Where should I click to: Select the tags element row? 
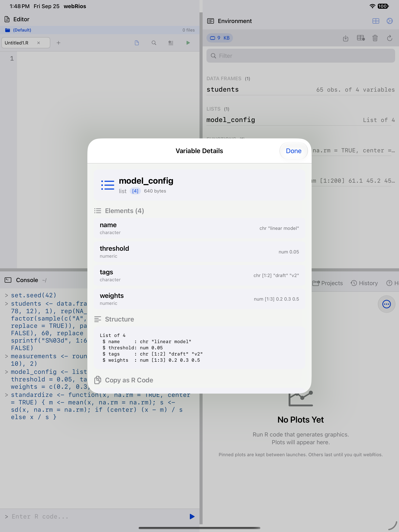199,275
